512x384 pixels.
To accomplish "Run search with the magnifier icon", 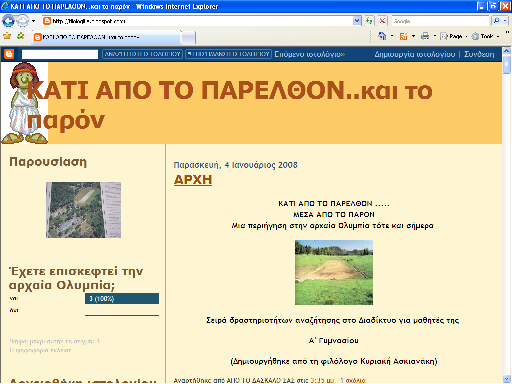I will click(x=496, y=21).
